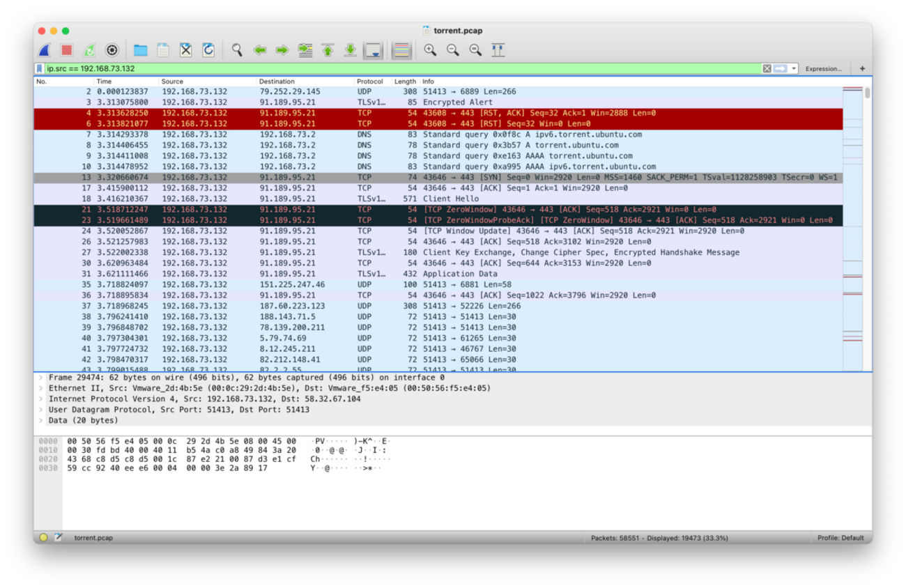Click packets displayed count in status bar

[x=659, y=538]
